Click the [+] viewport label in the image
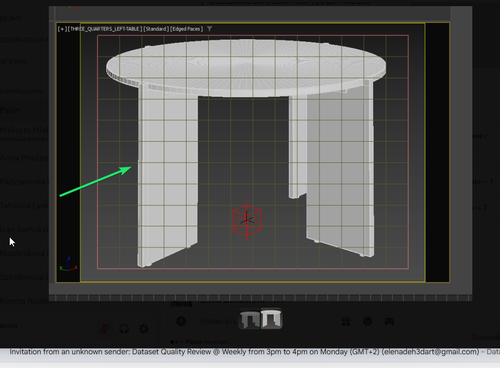The height and width of the screenshot is (368, 500). (62, 29)
